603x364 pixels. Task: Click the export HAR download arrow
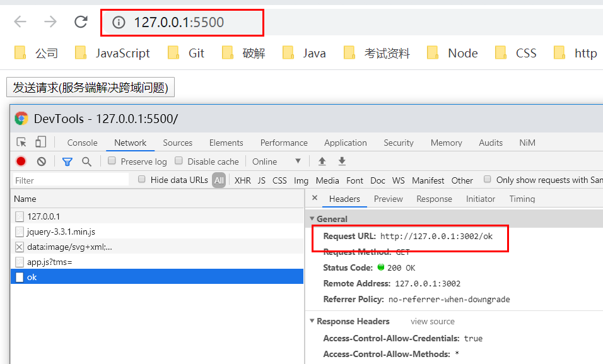[342, 161]
